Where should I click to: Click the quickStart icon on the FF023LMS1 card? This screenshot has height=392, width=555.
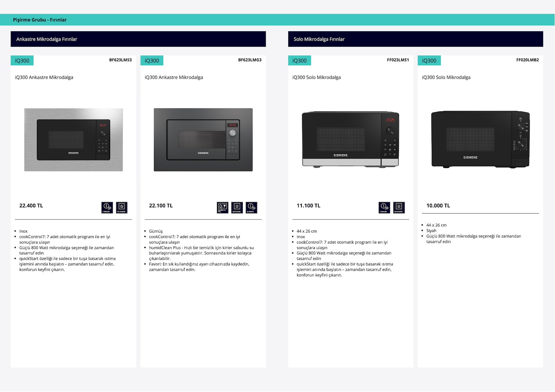384,208
